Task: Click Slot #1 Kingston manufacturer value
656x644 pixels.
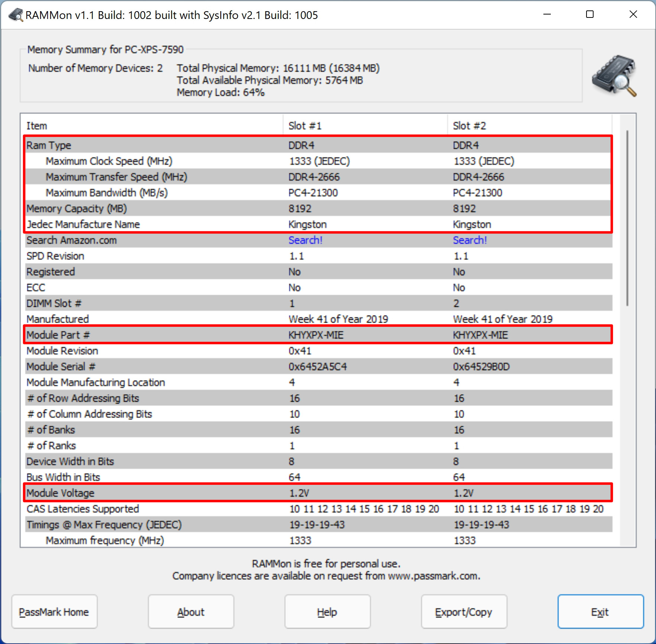Action: (308, 224)
